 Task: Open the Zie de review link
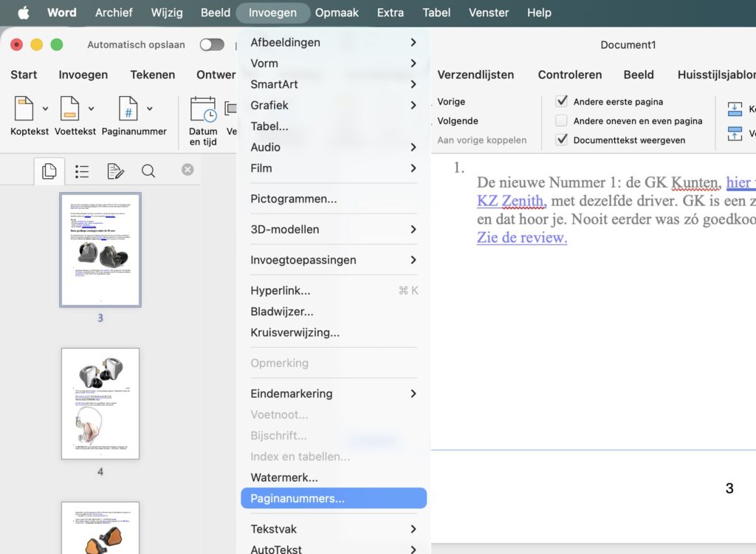522,237
